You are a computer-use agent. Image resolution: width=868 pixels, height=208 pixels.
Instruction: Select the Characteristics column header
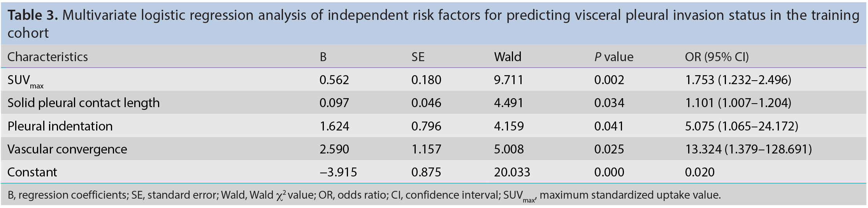point(47,57)
